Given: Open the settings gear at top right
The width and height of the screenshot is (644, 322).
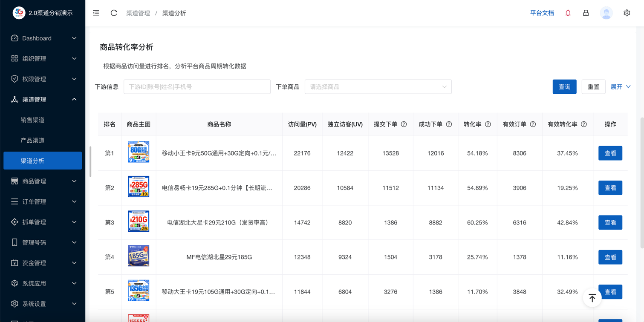Looking at the screenshot, I should point(627,13).
